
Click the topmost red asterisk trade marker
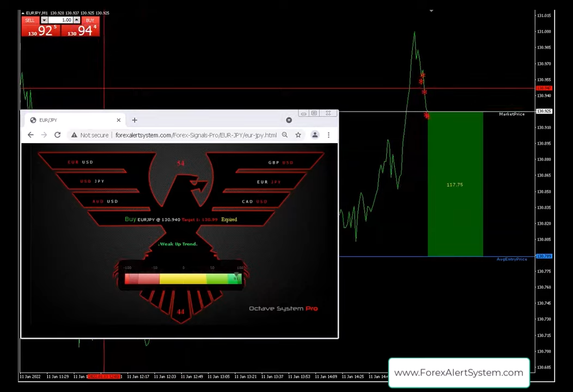(x=423, y=76)
